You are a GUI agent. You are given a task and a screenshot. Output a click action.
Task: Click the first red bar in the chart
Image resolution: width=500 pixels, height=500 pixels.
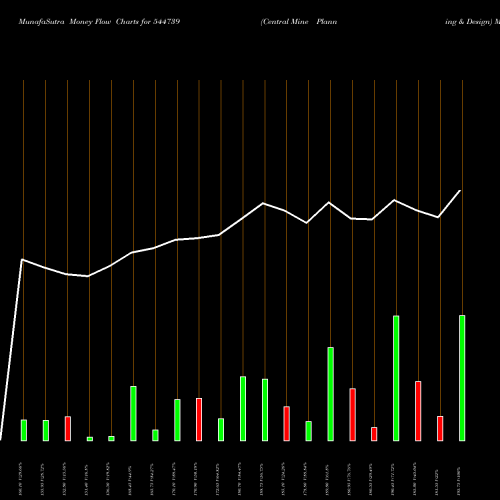tap(68, 429)
